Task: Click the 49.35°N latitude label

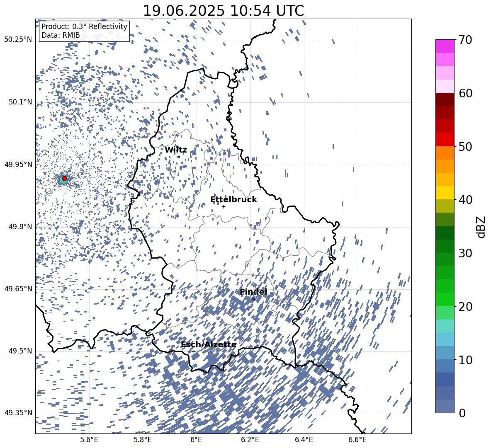Action: (18, 413)
